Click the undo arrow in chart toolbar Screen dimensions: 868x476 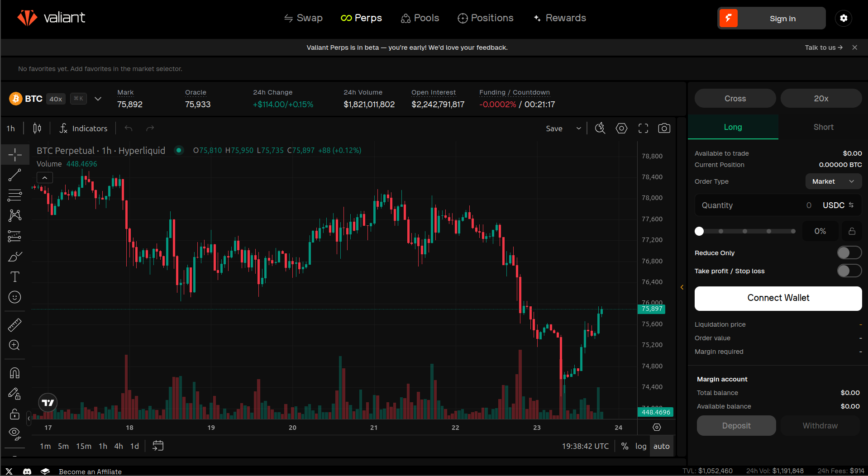pos(129,129)
